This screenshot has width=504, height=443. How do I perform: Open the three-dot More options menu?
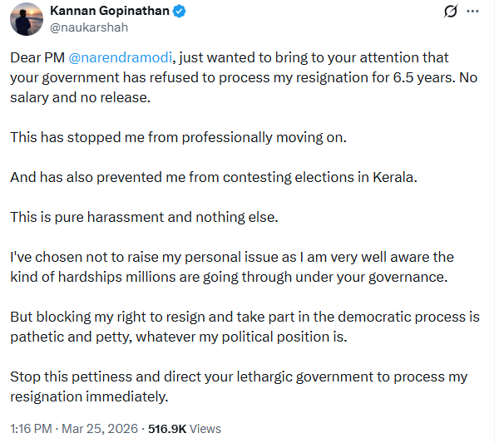[x=473, y=12]
